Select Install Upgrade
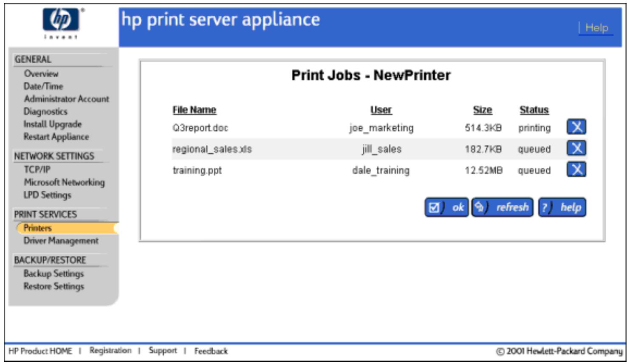 coord(53,124)
